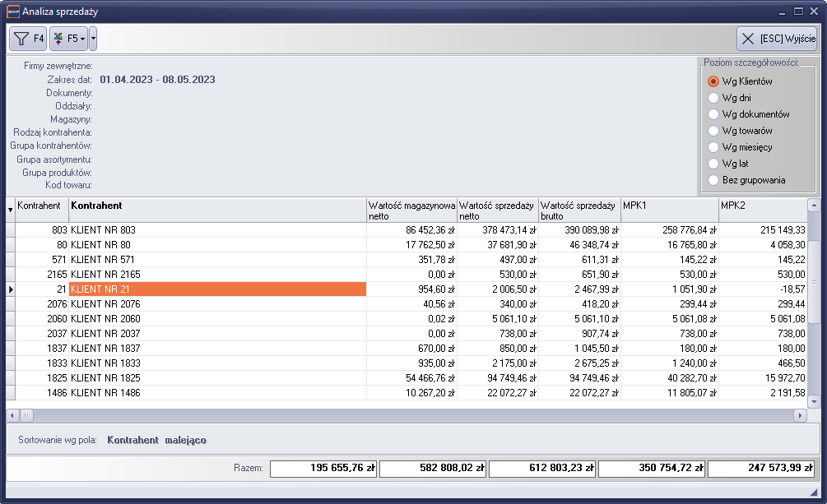The width and height of the screenshot is (827, 504).
Task: Sort by Wartość sprzedaży netto column header
Action: 497,210
